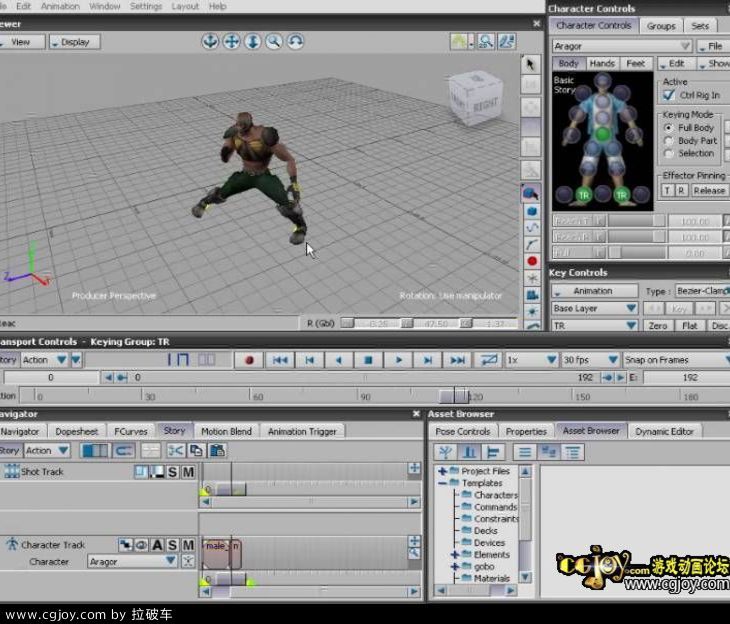Switch to the Dopesheet tab
730x624 pixels.
(77, 432)
